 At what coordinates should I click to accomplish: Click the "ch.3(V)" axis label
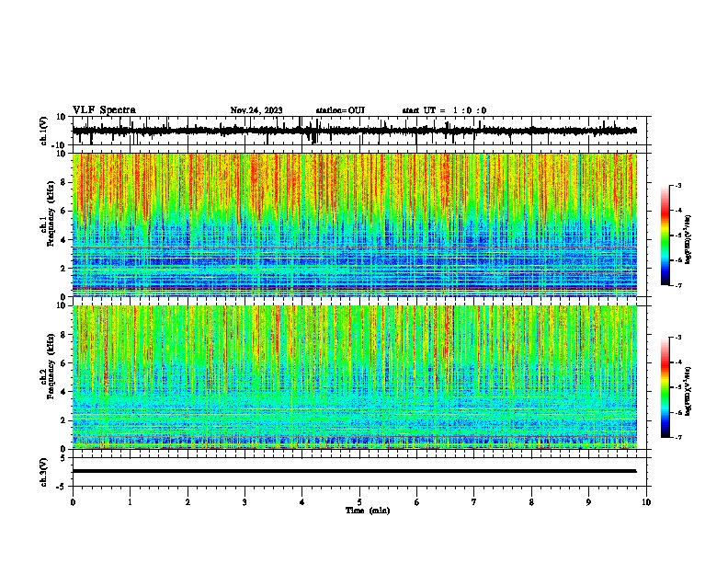[43, 472]
